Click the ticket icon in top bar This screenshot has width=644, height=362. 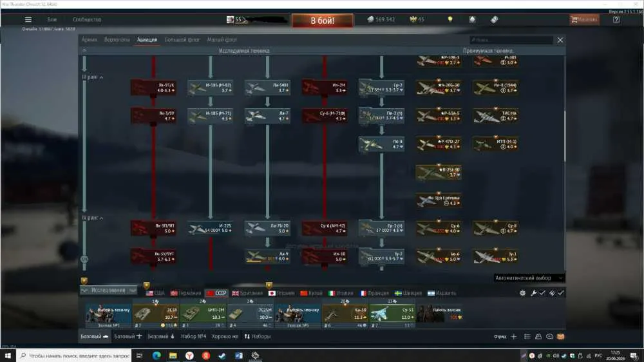[494, 19]
